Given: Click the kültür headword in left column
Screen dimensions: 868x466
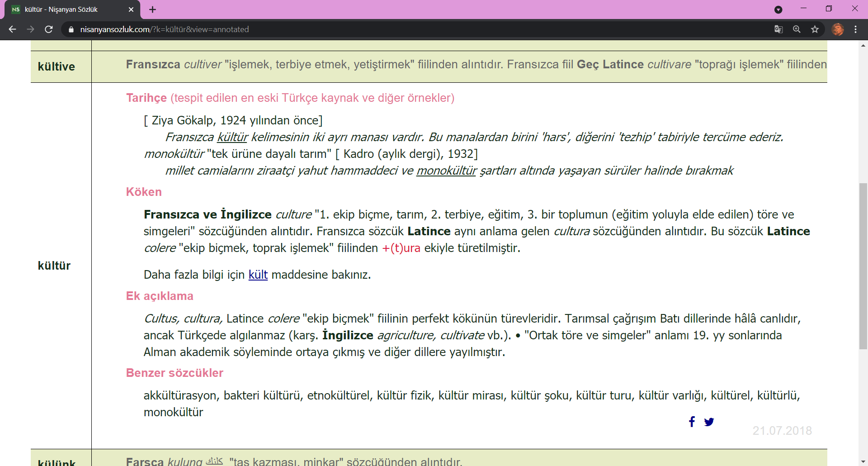Looking at the screenshot, I should coord(54,266).
